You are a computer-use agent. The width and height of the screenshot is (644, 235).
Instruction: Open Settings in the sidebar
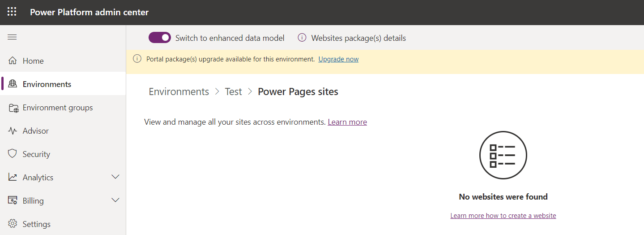tap(63, 224)
